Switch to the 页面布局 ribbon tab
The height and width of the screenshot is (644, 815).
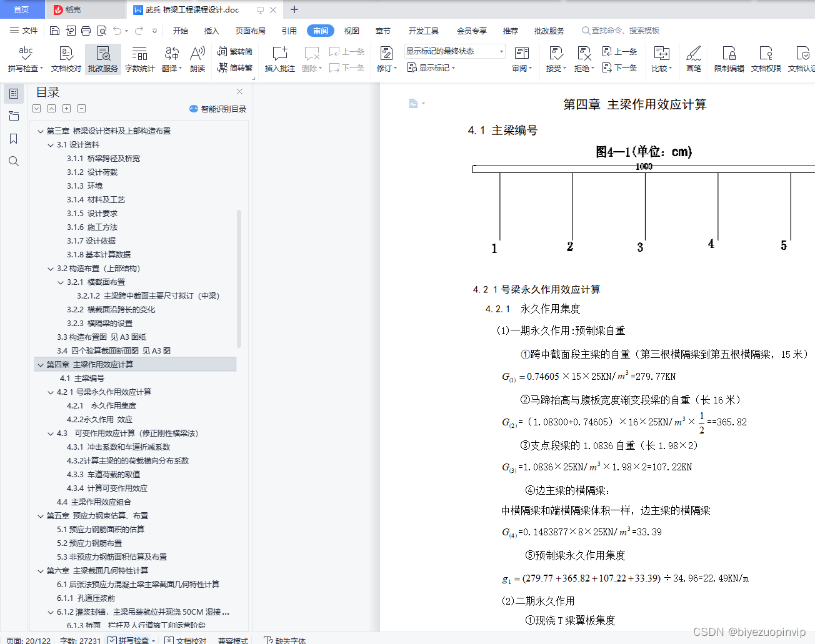tap(251, 31)
